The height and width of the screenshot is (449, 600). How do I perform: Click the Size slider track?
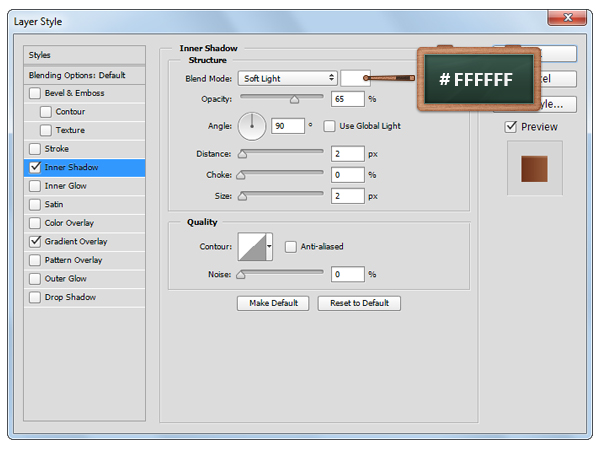click(280, 196)
